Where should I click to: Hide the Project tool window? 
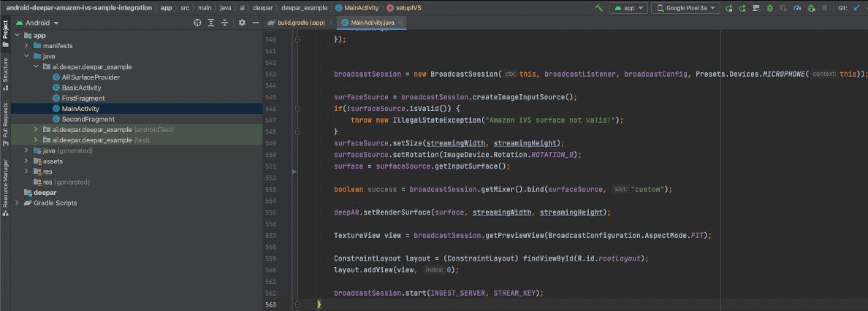[256, 23]
